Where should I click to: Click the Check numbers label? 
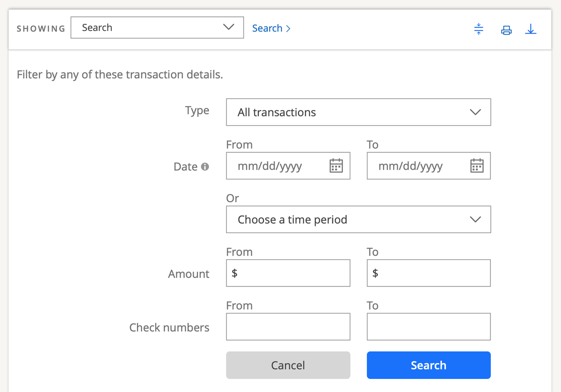[x=169, y=328]
